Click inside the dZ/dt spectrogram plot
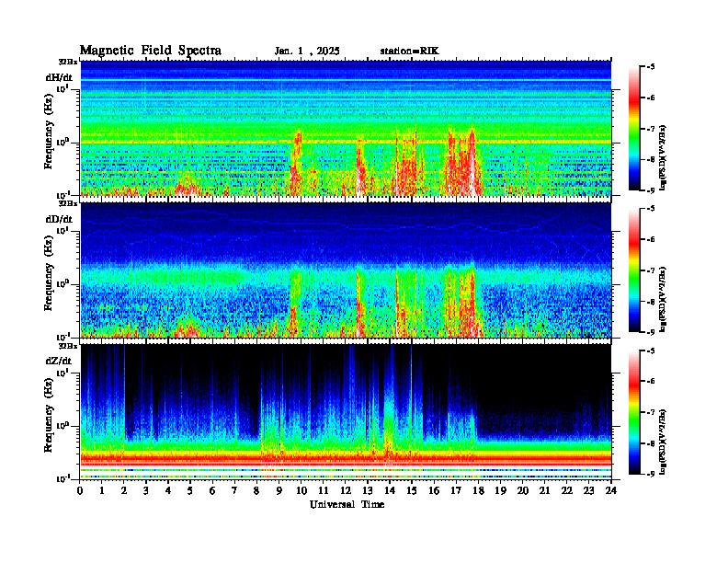Screen dimensions: 728x563 click(x=346, y=411)
